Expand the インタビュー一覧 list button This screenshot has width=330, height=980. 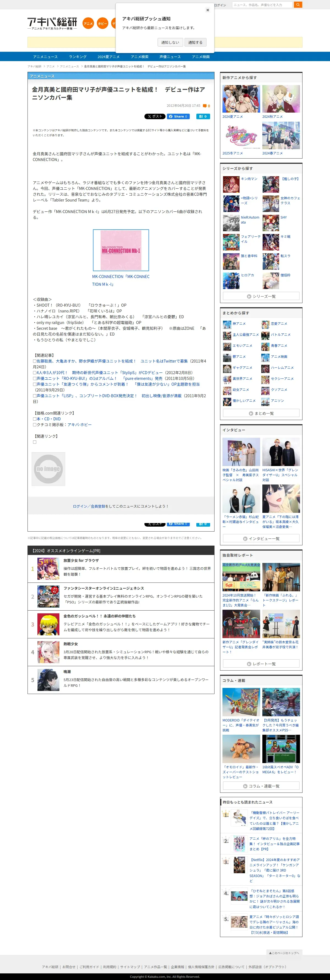(261, 538)
